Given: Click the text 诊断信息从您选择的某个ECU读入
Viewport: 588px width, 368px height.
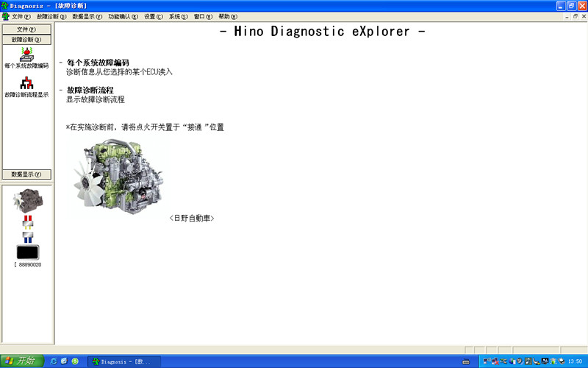Looking at the screenshot, I should [x=119, y=71].
